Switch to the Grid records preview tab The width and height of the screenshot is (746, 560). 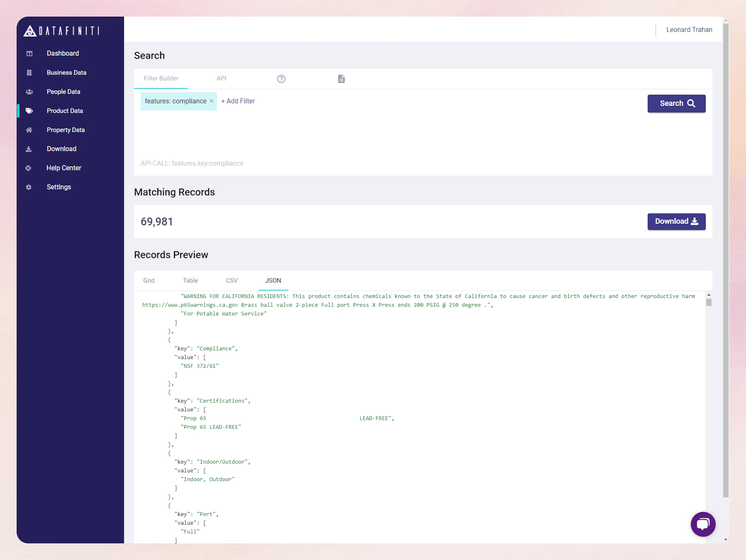[149, 280]
